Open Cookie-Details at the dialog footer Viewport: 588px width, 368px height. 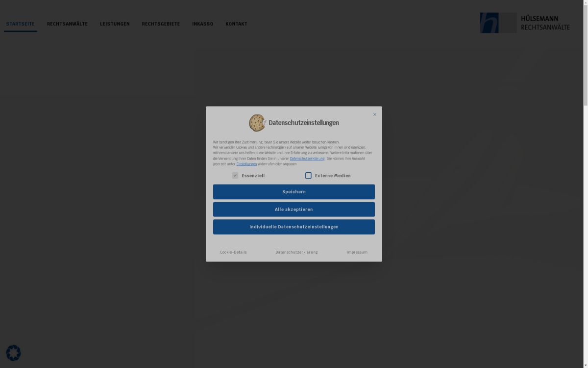(233, 252)
